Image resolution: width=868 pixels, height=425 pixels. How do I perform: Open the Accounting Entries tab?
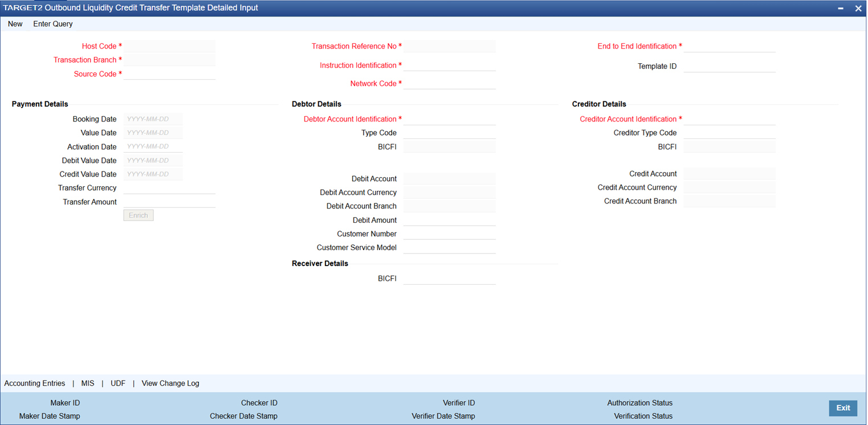[35, 383]
